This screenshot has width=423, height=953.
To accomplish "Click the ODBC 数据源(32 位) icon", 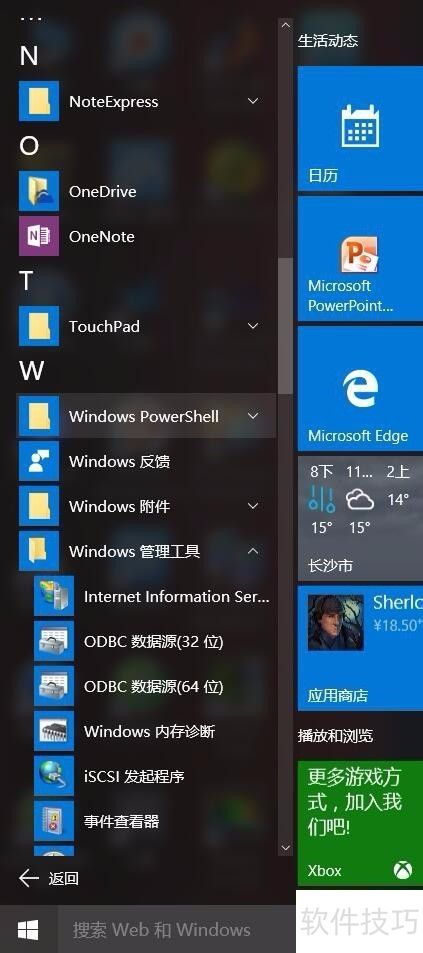I will (53, 641).
